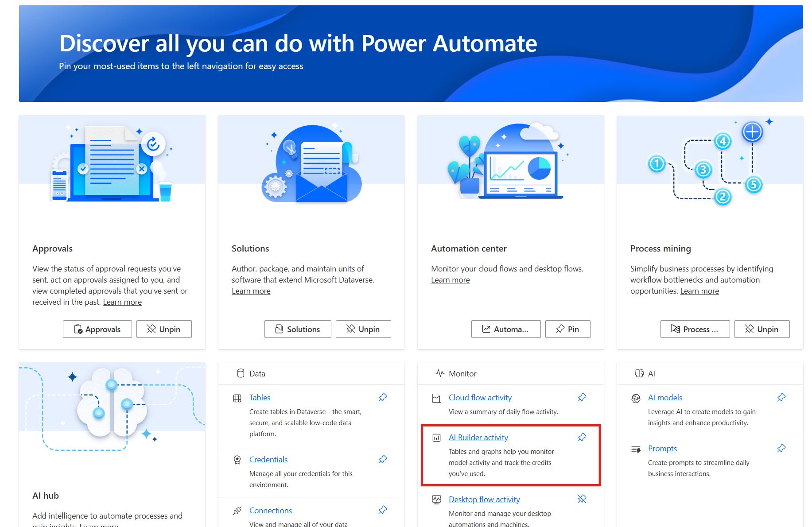Click "Tables and graphs help you monitor" description

point(501,463)
